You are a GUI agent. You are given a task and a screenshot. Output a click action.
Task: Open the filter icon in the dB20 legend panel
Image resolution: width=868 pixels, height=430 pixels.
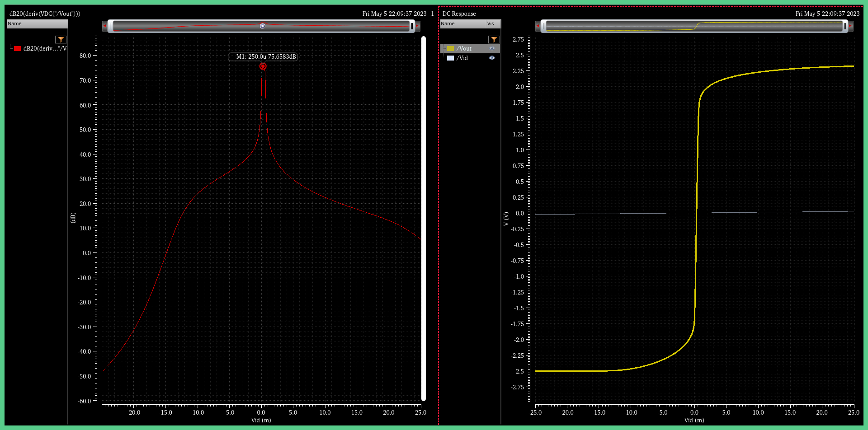(61, 40)
